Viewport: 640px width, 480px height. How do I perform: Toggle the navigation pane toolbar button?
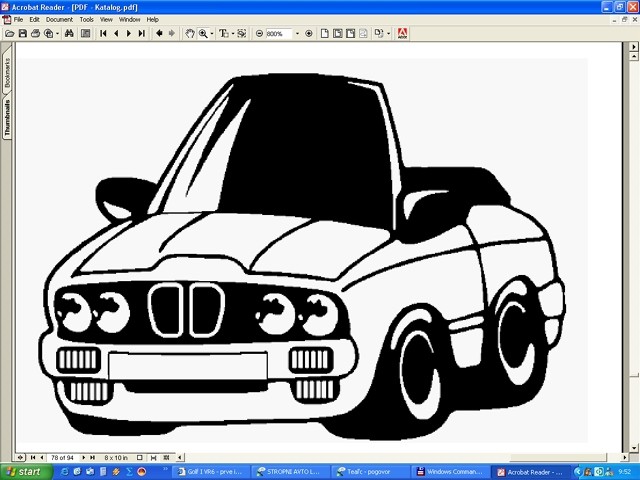point(85,33)
